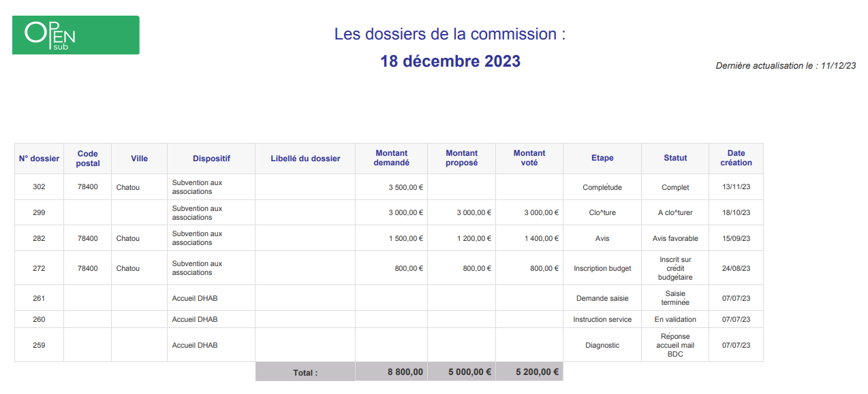Viewport: 868px width, 394px height.
Task: Click the Statut column header
Action: (x=675, y=159)
